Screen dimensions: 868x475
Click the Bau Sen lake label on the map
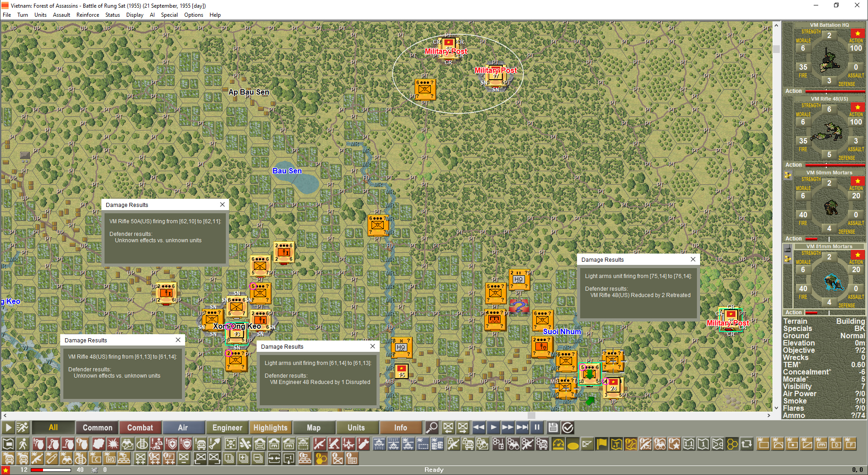click(x=287, y=171)
